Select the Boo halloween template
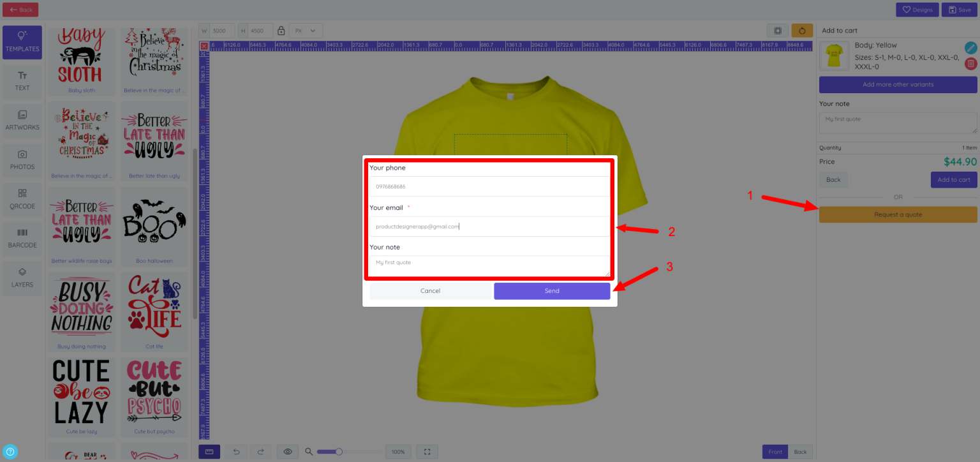The width and height of the screenshot is (980, 462). (x=154, y=227)
